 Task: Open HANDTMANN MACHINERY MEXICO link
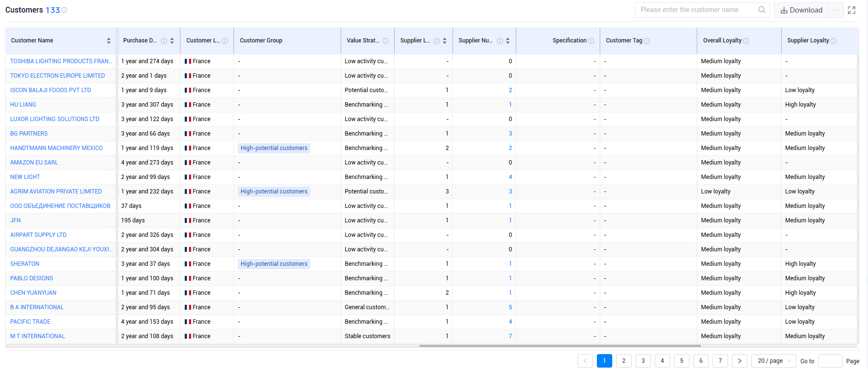pyautogui.click(x=56, y=148)
